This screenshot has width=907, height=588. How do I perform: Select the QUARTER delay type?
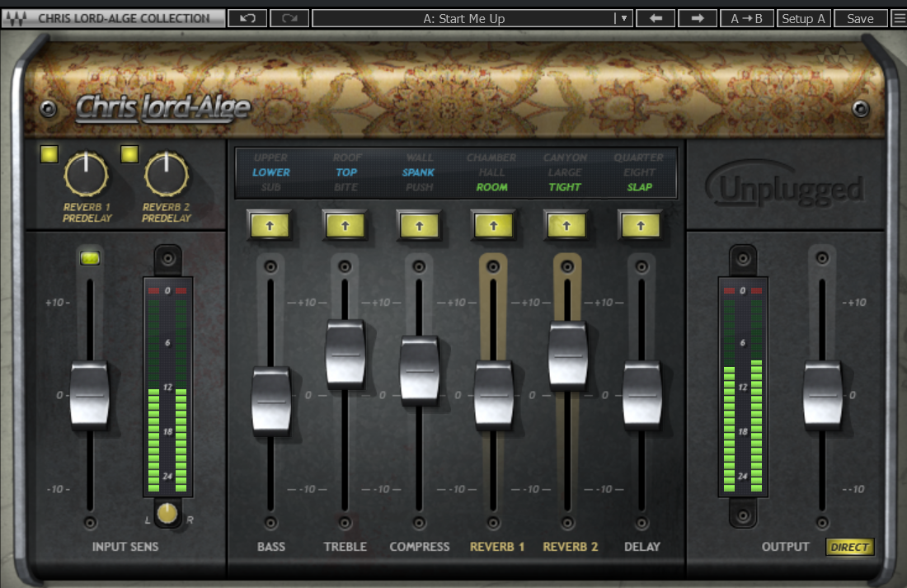[x=638, y=158]
